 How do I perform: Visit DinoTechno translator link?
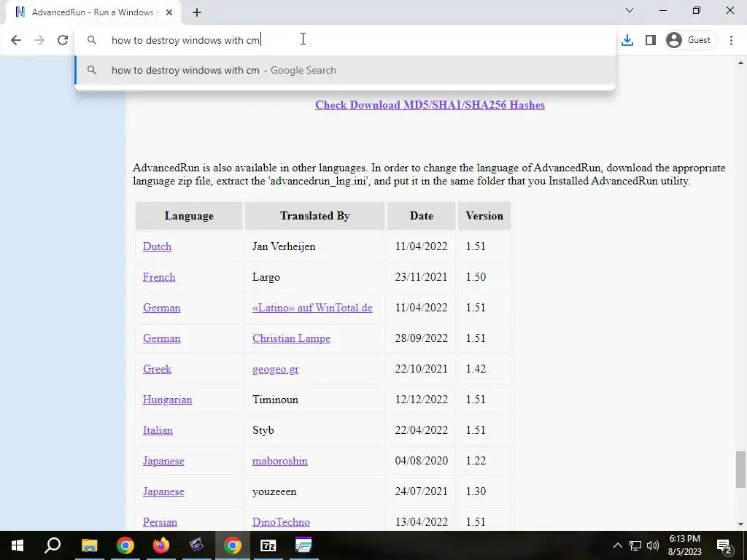281,522
